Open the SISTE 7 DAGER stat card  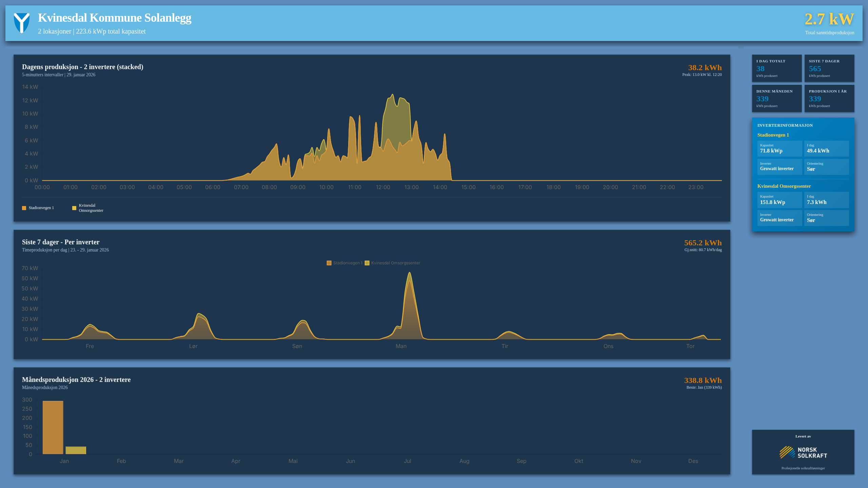click(829, 68)
